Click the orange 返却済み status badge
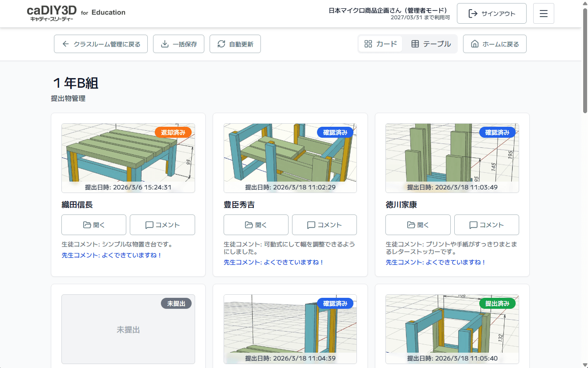Viewport: 588px width, 368px height. click(x=173, y=132)
